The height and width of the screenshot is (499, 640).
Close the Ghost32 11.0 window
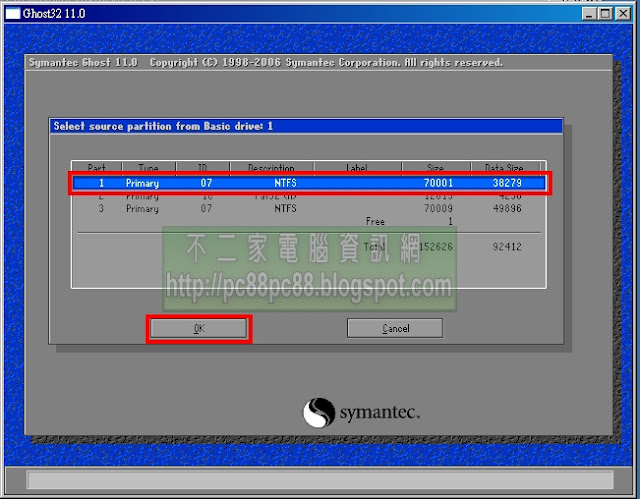[623, 14]
